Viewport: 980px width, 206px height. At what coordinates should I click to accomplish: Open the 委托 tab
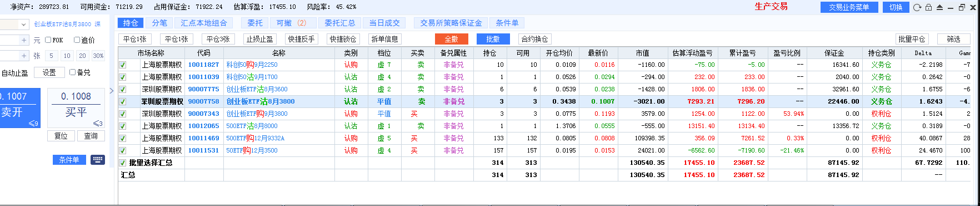point(255,23)
